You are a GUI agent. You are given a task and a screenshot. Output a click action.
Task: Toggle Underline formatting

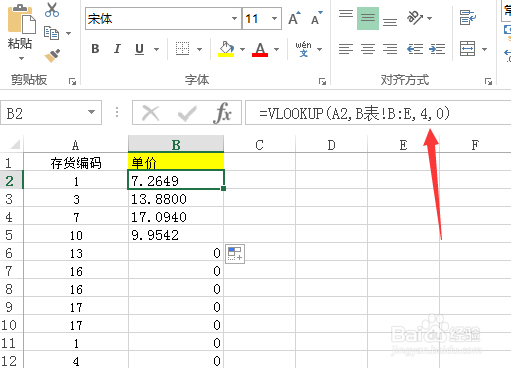point(139,49)
